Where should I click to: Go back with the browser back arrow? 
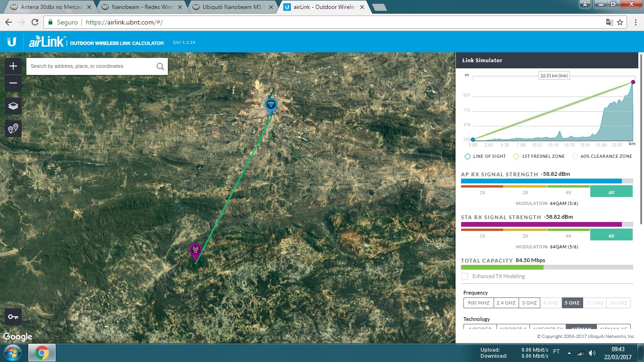9,22
